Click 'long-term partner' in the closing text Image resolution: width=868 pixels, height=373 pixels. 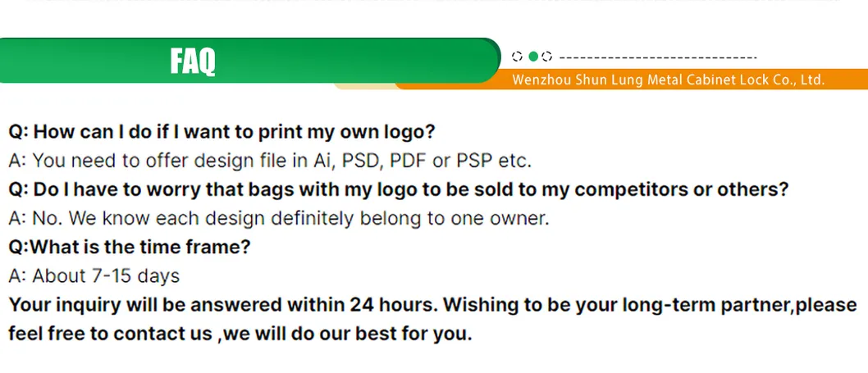[x=708, y=305]
